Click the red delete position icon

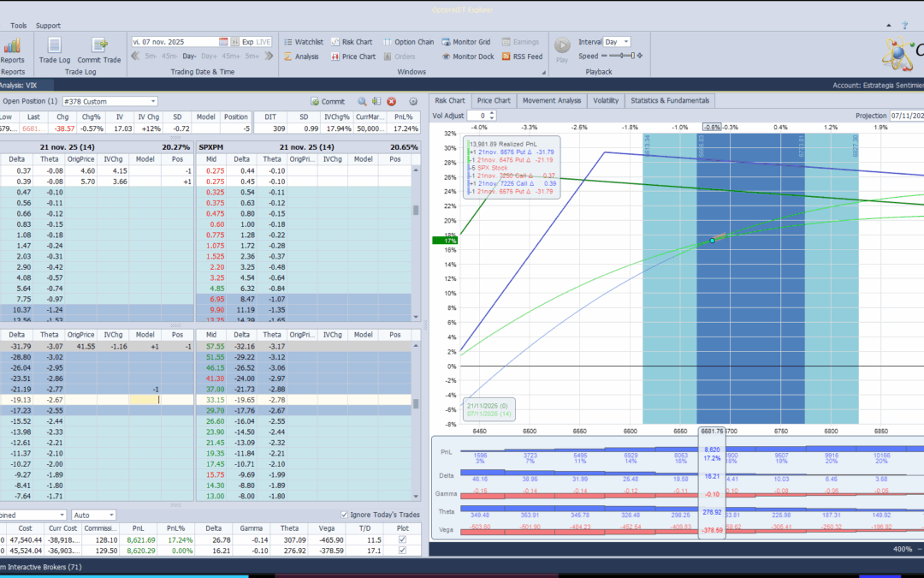click(391, 101)
